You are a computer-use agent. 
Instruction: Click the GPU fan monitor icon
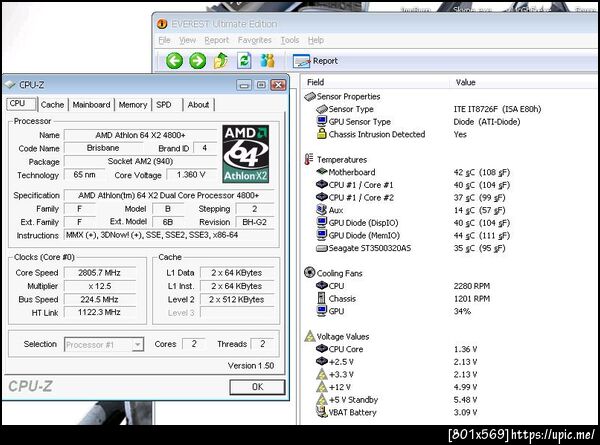click(322, 311)
